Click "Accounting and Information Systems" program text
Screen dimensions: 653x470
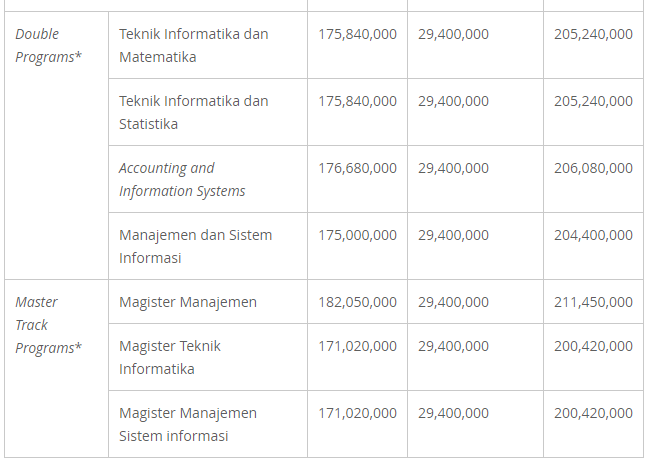point(182,179)
